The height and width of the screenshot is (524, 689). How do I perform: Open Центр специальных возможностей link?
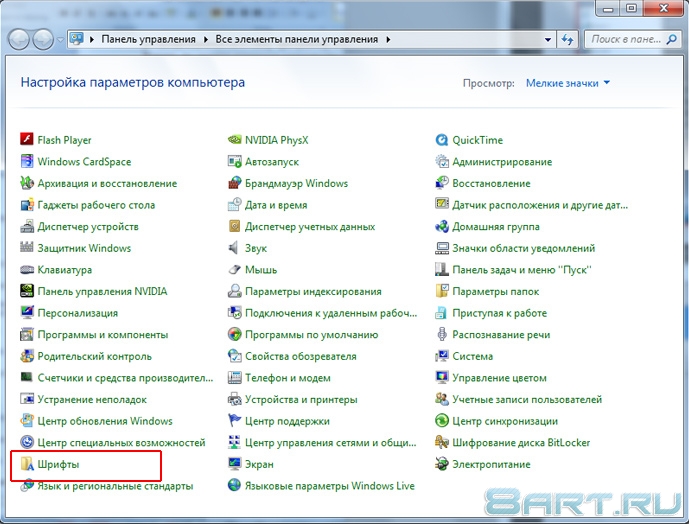point(121,442)
